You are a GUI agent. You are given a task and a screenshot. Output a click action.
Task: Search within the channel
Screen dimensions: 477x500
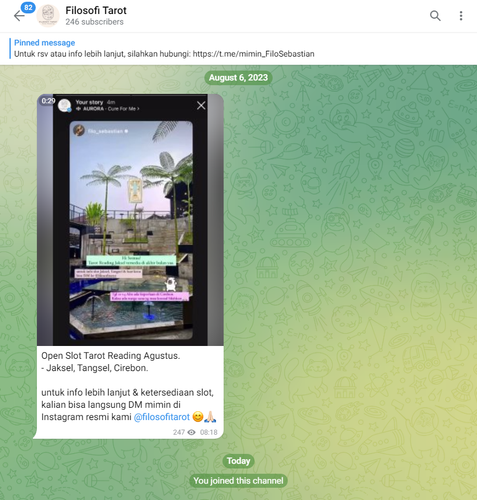435,16
